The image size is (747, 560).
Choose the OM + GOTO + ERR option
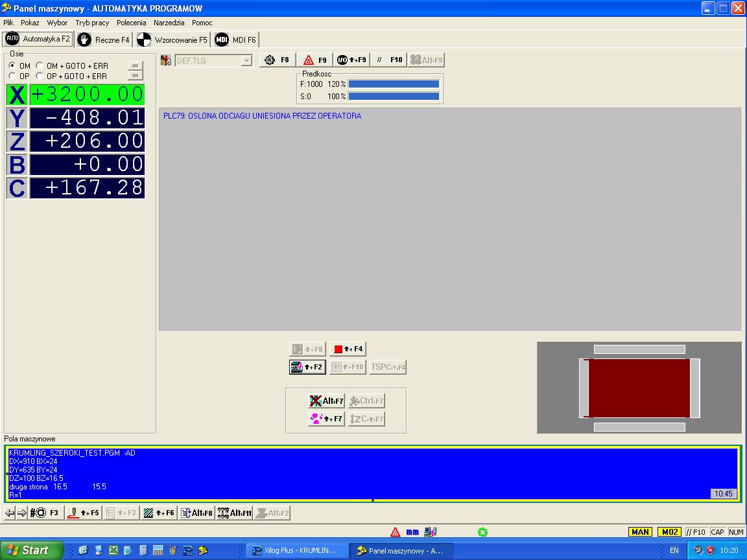click(x=40, y=66)
